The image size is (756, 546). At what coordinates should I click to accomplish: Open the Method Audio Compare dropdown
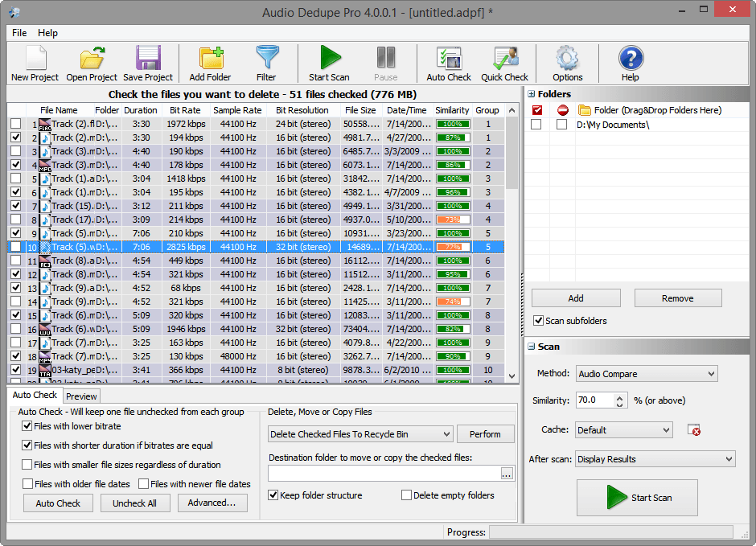click(x=647, y=374)
